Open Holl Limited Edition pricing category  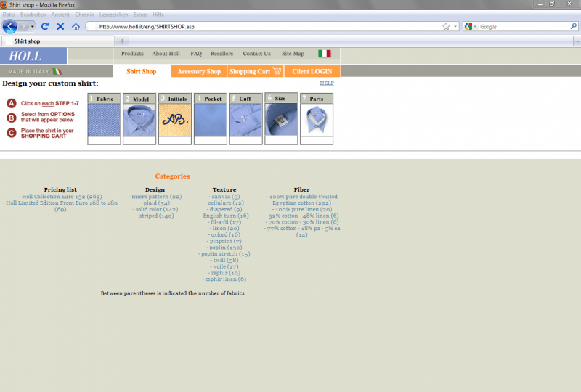pyautogui.click(x=60, y=206)
